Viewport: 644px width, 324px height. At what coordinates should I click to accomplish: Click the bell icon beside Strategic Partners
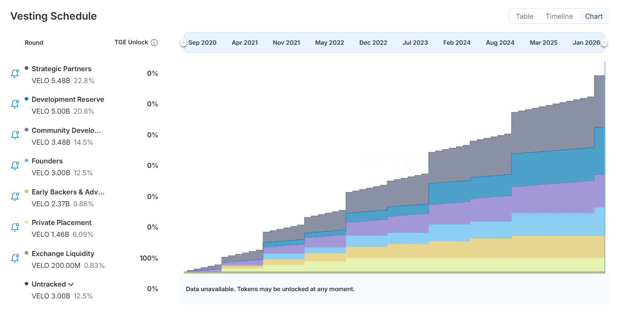click(15, 73)
